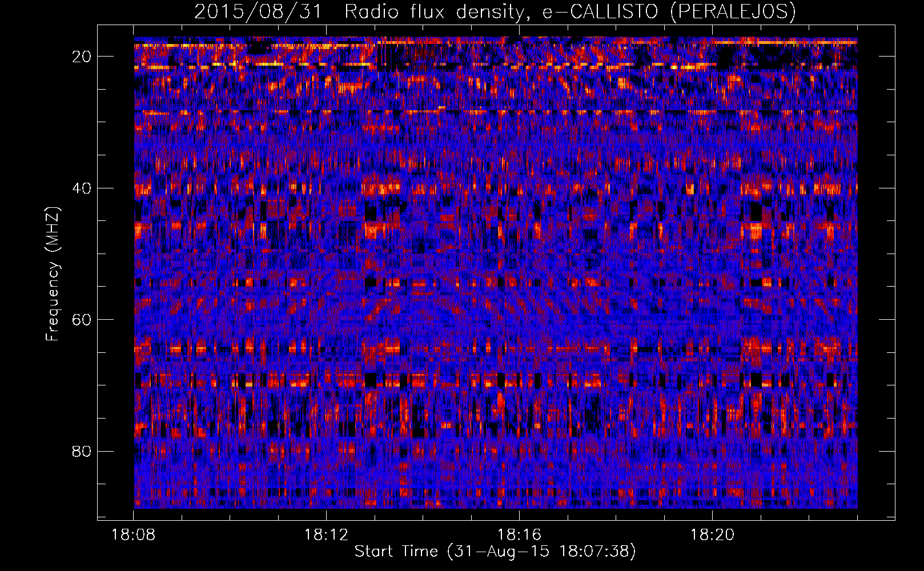This screenshot has width=924, height=571.
Task: Select the 18:20 time tick label
Action: (712, 535)
